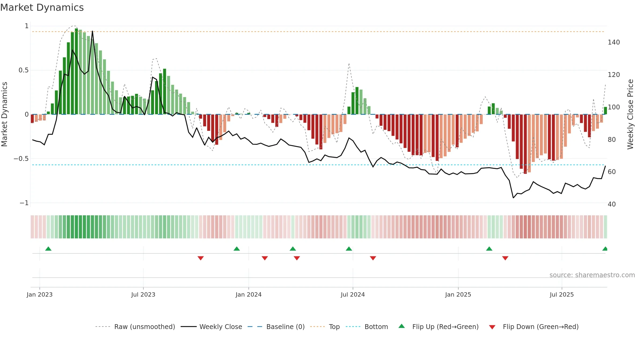Click the Jan 2025 axis label
Screen dimensions: 644x362
pos(458,294)
